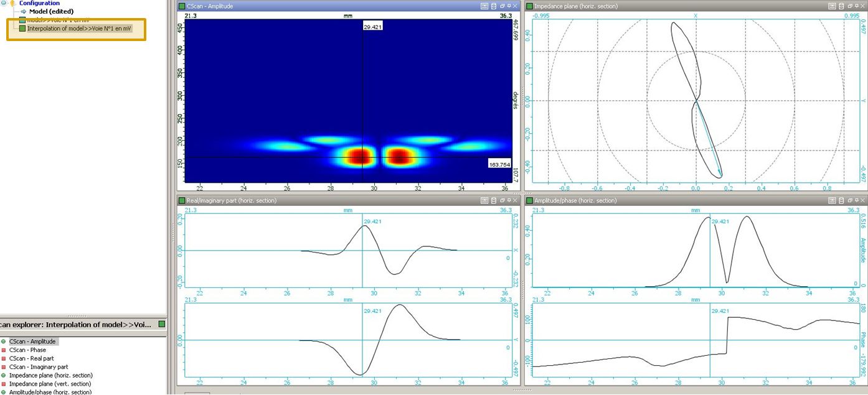
Task: Select Interpolation of model>>Voie N°1 en mV
Action: coord(79,28)
